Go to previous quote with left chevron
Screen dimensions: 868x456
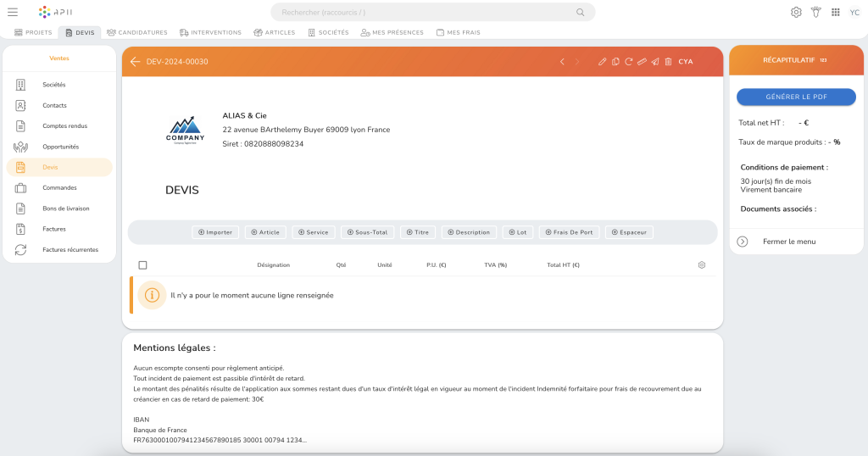pos(562,62)
